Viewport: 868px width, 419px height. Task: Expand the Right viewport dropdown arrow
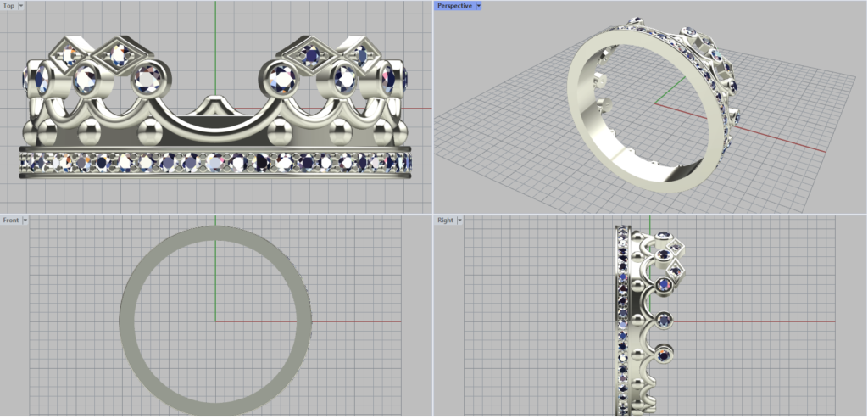(x=459, y=221)
